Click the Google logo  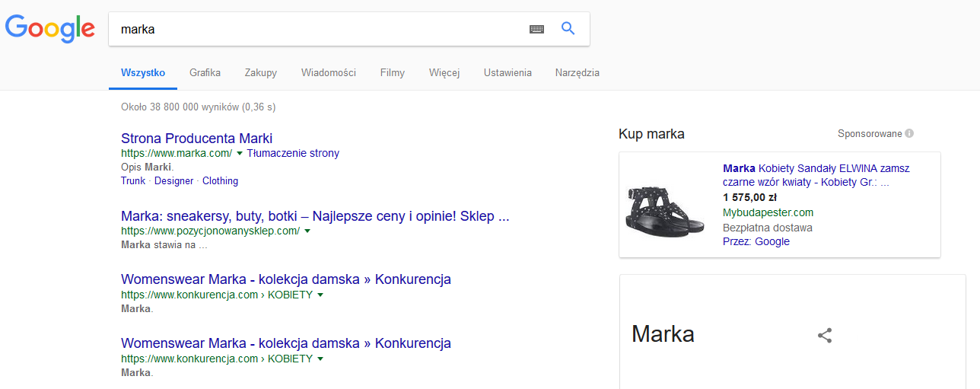click(x=50, y=28)
